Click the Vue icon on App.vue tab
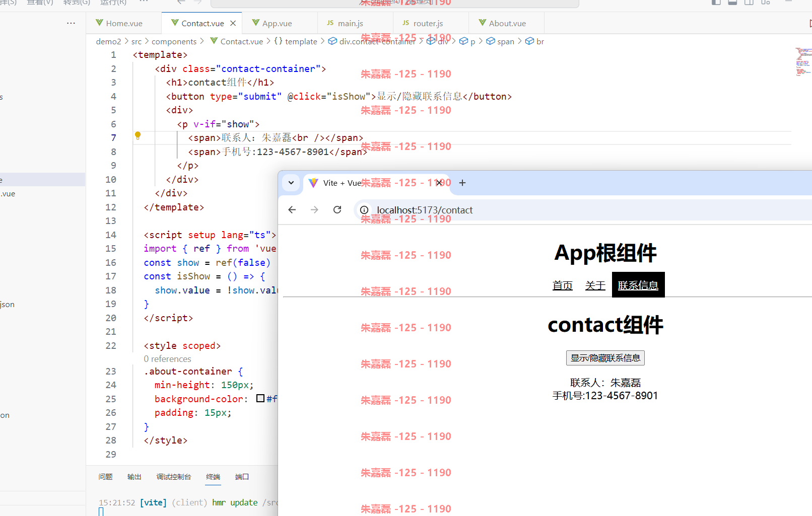This screenshot has width=812, height=516. 256,23
